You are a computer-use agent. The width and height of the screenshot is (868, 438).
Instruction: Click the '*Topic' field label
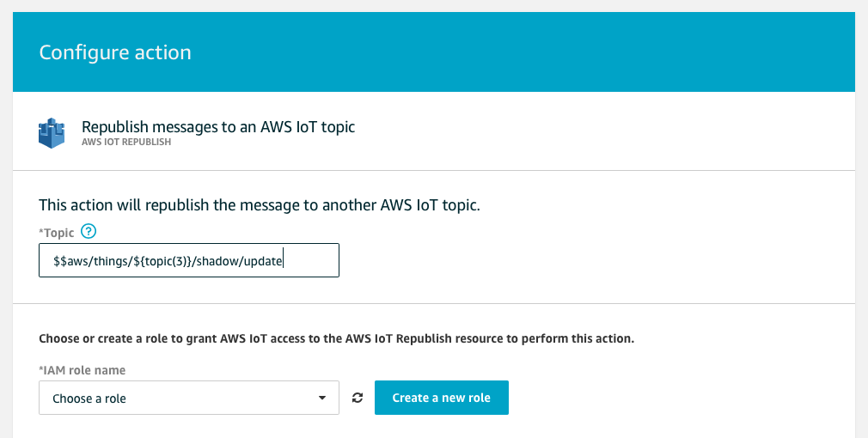click(x=57, y=233)
